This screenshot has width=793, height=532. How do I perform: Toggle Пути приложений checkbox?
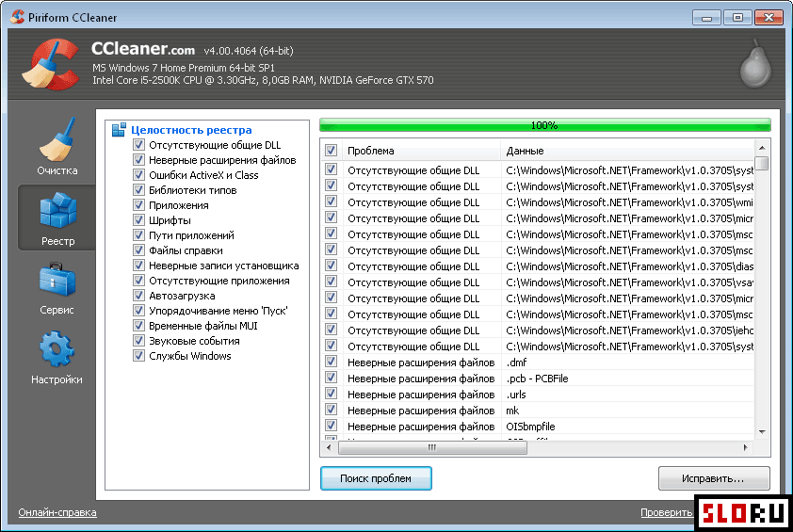138,235
